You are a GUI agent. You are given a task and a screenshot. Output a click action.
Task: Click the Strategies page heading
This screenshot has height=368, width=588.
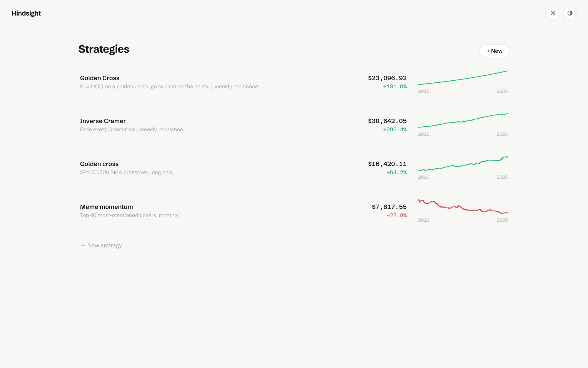pos(104,49)
